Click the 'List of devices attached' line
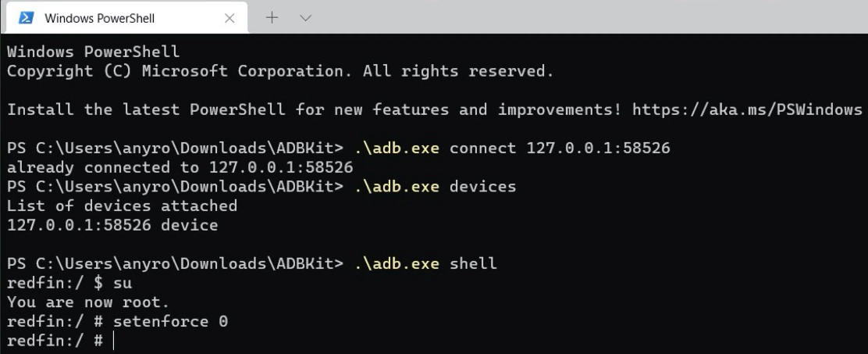The height and width of the screenshot is (354, 868). [122, 206]
